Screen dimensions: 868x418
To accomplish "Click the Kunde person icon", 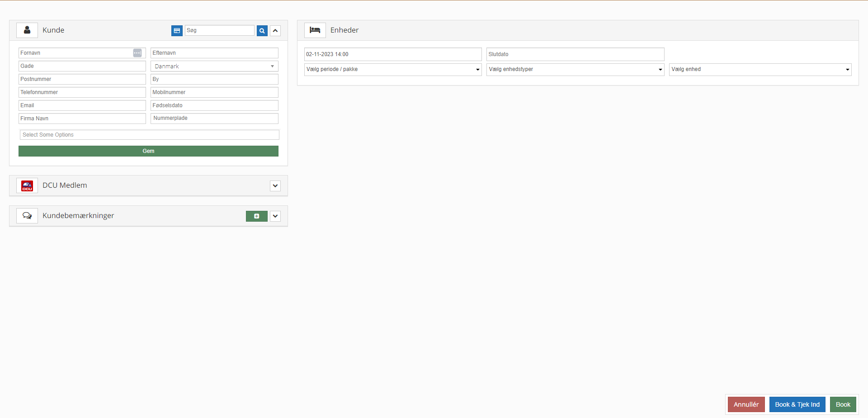I will [27, 30].
